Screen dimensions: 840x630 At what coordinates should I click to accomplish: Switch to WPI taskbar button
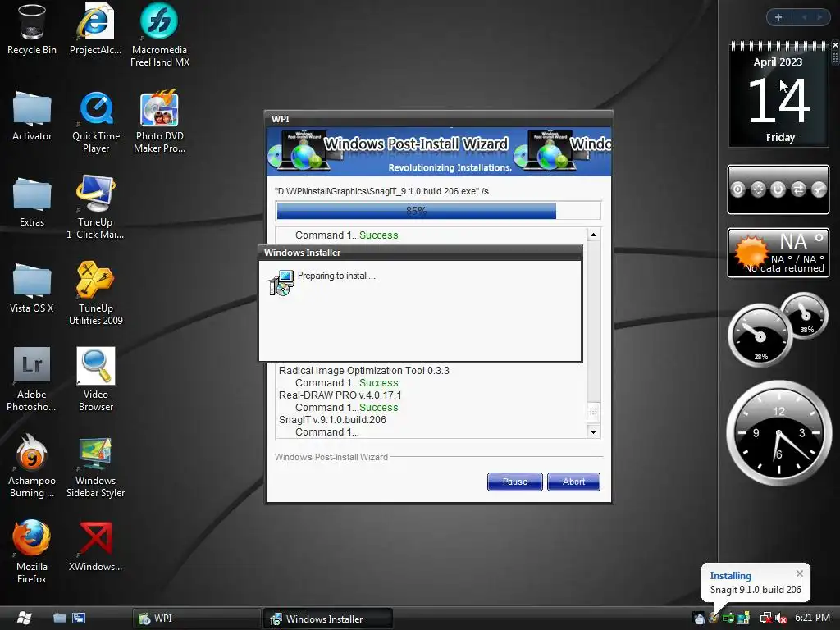pos(196,619)
